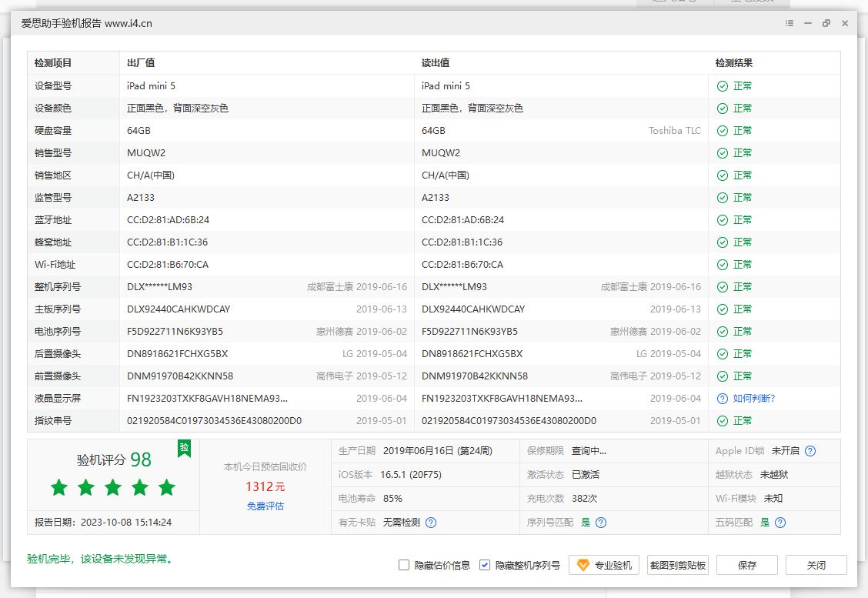This screenshot has width=868, height=598.
Task: Click the question mark next to 五码匹配
Action: pyautogui.click(x=780, y=522)
